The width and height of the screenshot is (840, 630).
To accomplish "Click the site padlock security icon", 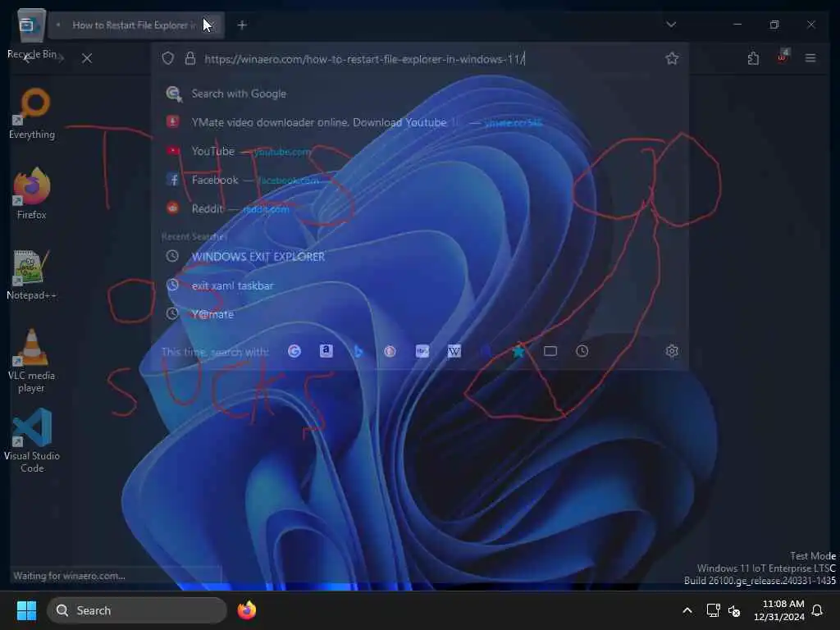I will [x=189, y=58].
